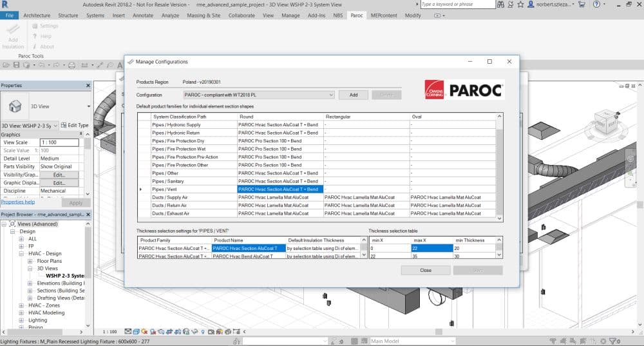Collapse the 3D Views tree node
Image resolution: width=644 pixels, height=346 pixels.
(x=30, y=269)
